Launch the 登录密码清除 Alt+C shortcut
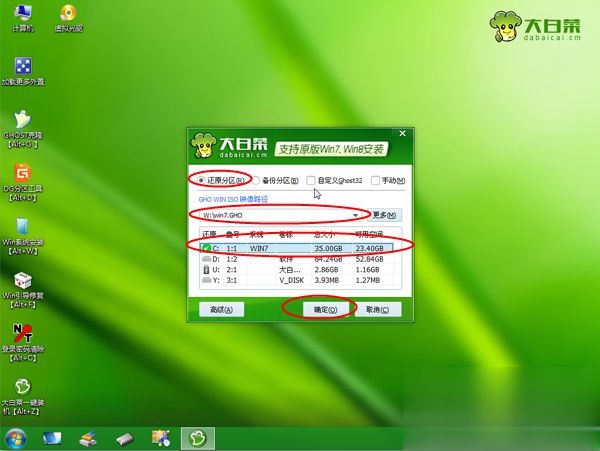Image resolution: width=600 pixels, height=451 pixels. click(x=23, y=343)
